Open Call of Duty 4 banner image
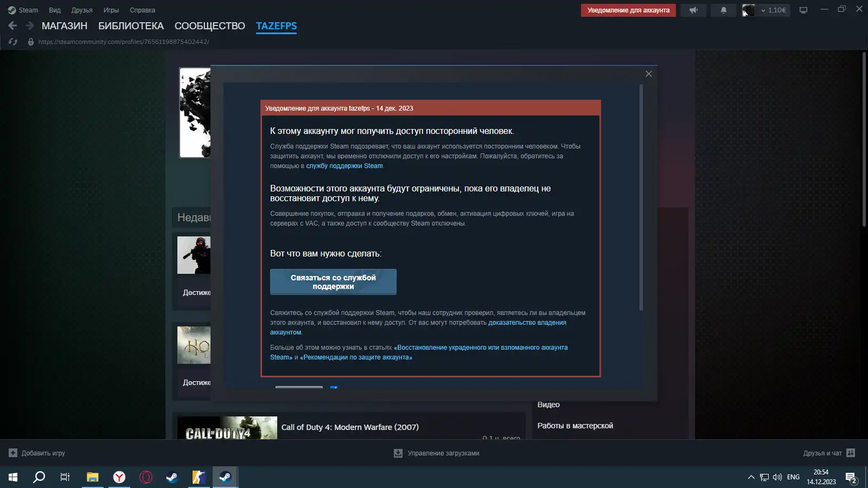Image resolution: width=868 pixels, height=488 pixels. point(227,428)
